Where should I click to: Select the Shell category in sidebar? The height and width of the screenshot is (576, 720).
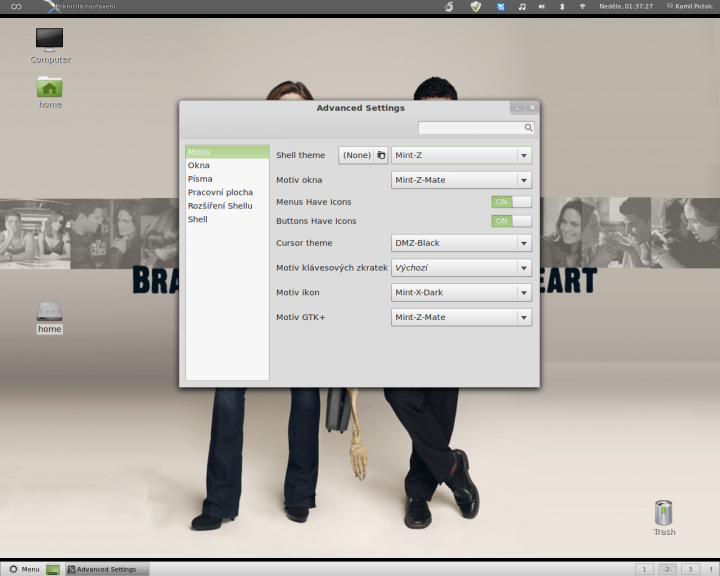(x=227, y=219)
